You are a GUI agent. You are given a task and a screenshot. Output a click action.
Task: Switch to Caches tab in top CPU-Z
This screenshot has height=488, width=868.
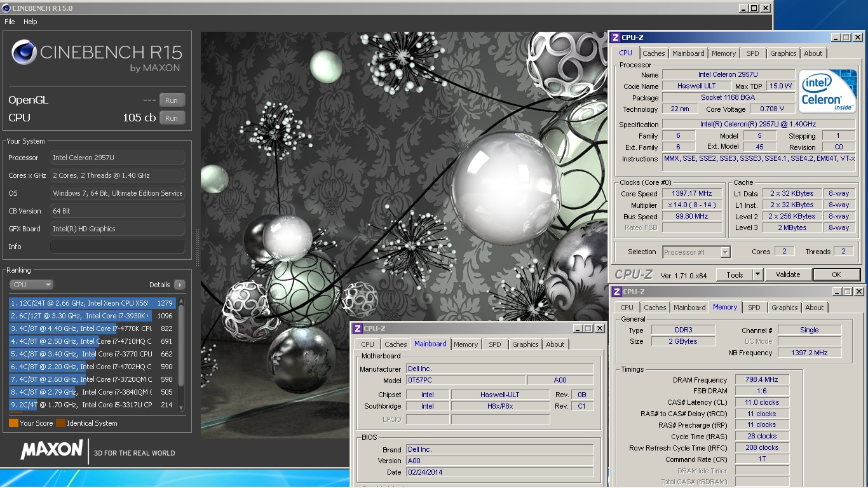[653, 53]
